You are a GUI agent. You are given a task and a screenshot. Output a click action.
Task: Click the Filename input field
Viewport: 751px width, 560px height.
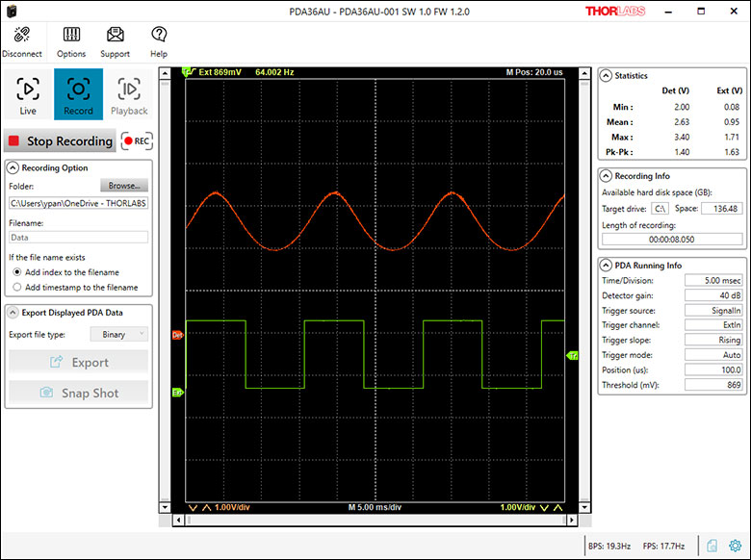(78, 236)
